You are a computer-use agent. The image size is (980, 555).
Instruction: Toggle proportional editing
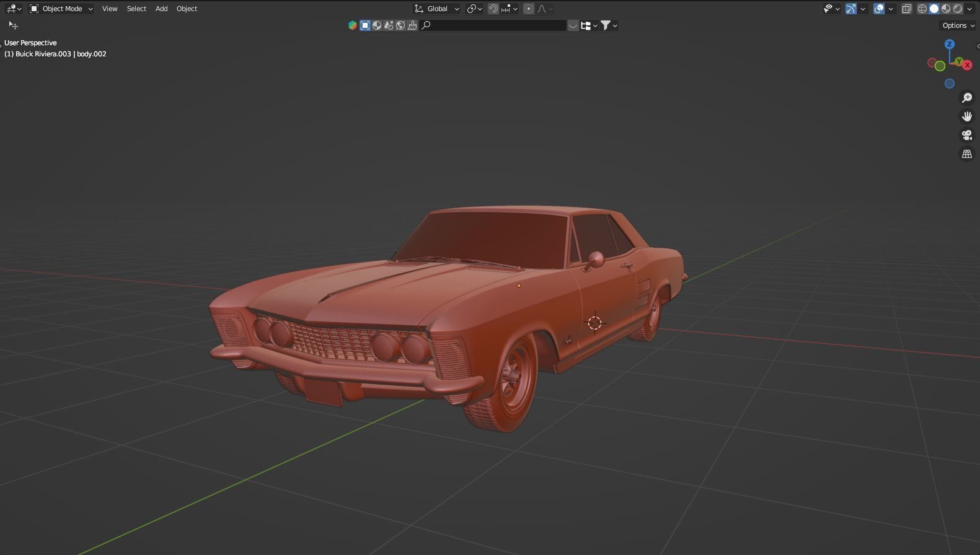[529, 9]
